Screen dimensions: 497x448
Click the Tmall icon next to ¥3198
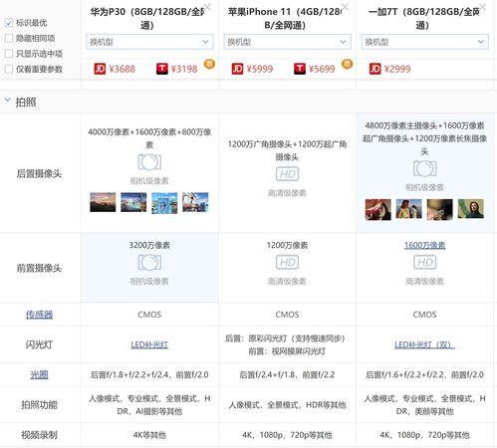162,69
